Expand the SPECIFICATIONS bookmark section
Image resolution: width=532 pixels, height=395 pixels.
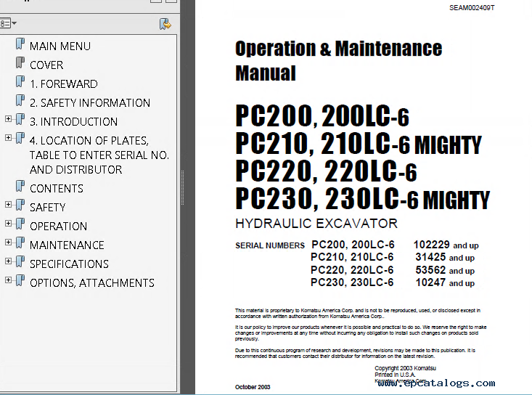click(9, 261)
